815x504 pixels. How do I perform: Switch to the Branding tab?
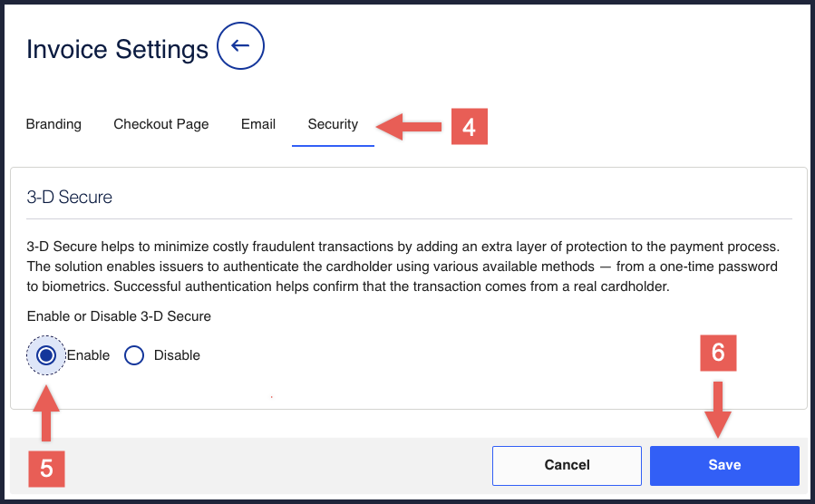pos(53,124)
